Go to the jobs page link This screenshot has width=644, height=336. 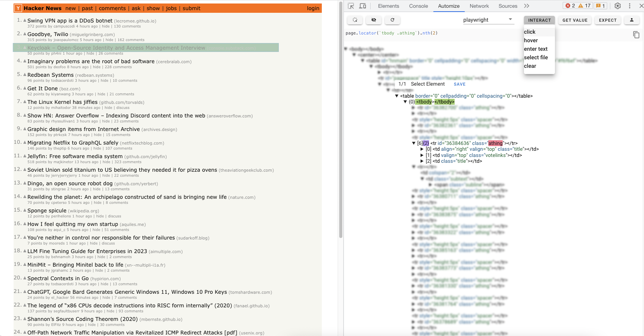[171, 8]
